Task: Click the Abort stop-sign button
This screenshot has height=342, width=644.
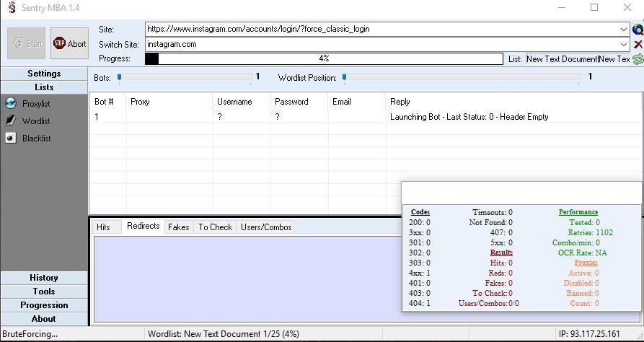Action: coord(69,43)
